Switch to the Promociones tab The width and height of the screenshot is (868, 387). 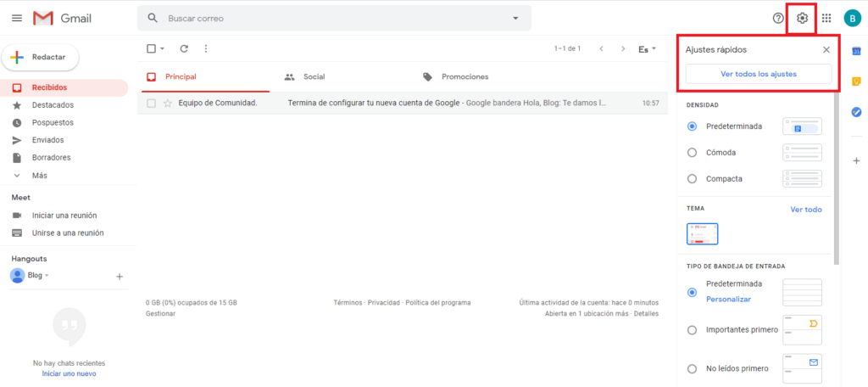465,76
